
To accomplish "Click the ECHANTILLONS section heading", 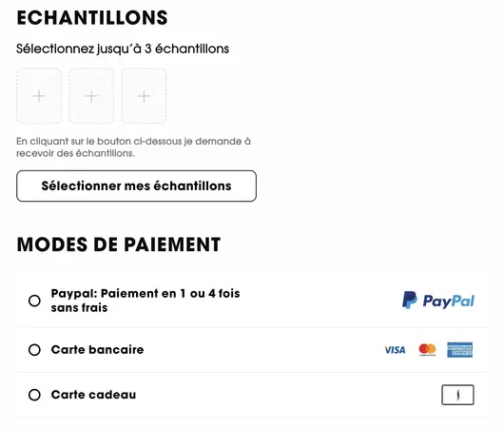I will click(92, 17).
